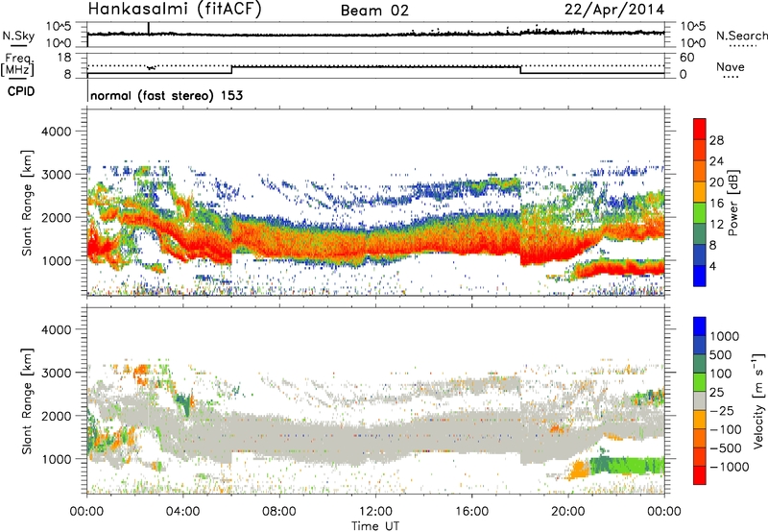Screen dimensions: 768x532
Task: Click the Slant Range label of the power panel
Action: (27, 203)
